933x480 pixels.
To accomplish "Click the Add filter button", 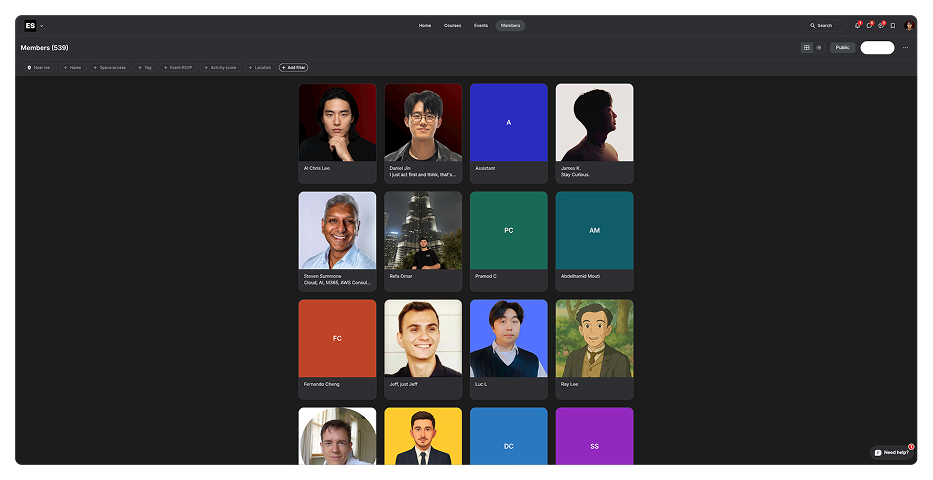I will coord(293,68).
